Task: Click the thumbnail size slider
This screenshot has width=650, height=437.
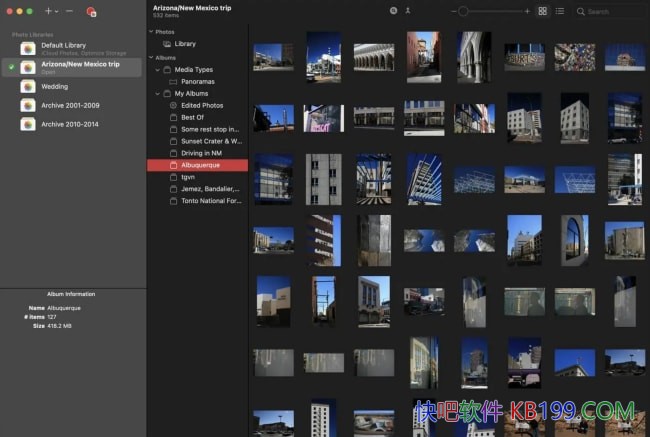Action: [x=490, y=11]
